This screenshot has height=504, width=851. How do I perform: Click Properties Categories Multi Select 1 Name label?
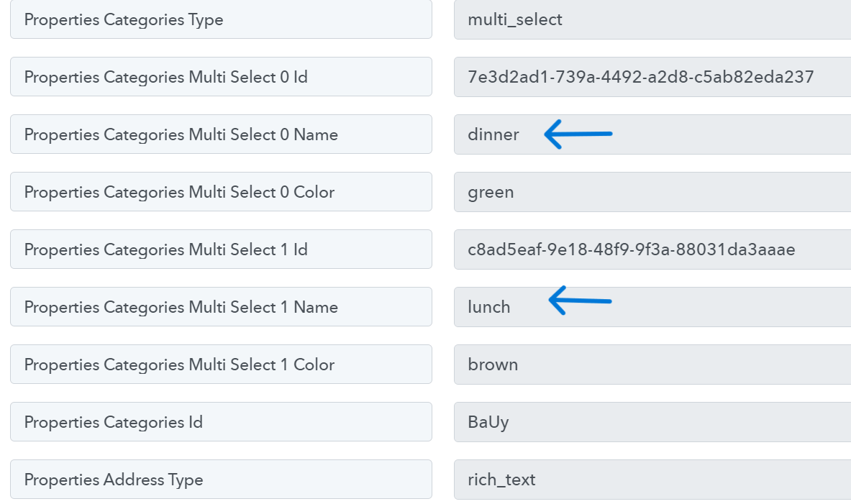point(221,306)
